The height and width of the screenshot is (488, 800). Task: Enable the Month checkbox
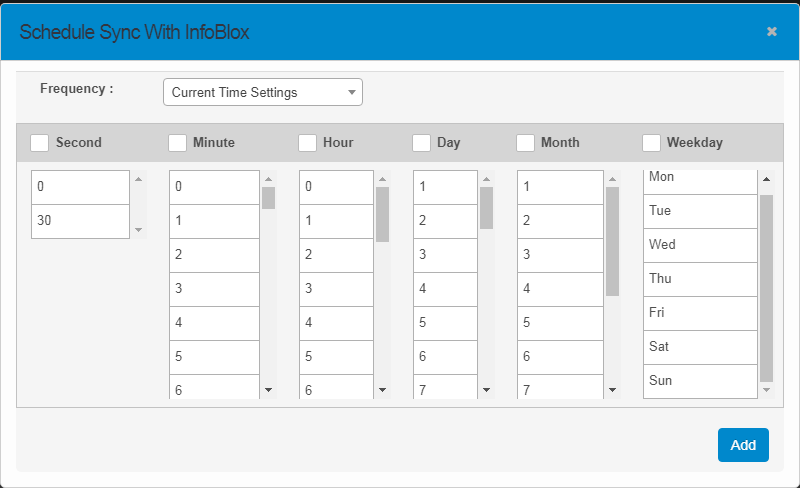(525, 143)
